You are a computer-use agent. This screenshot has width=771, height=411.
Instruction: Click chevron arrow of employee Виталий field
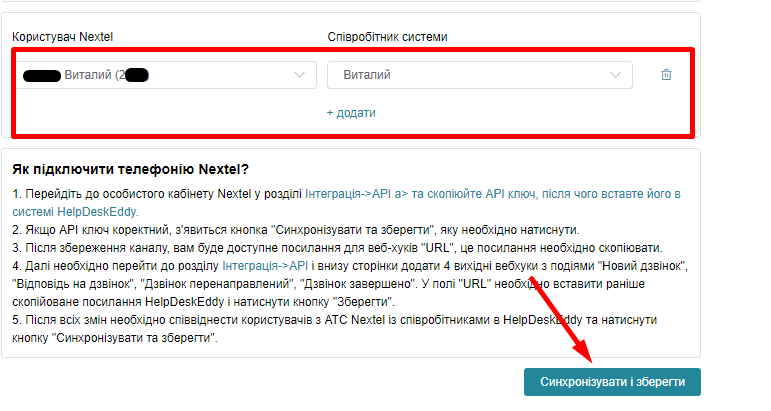(x=615, y=75)
